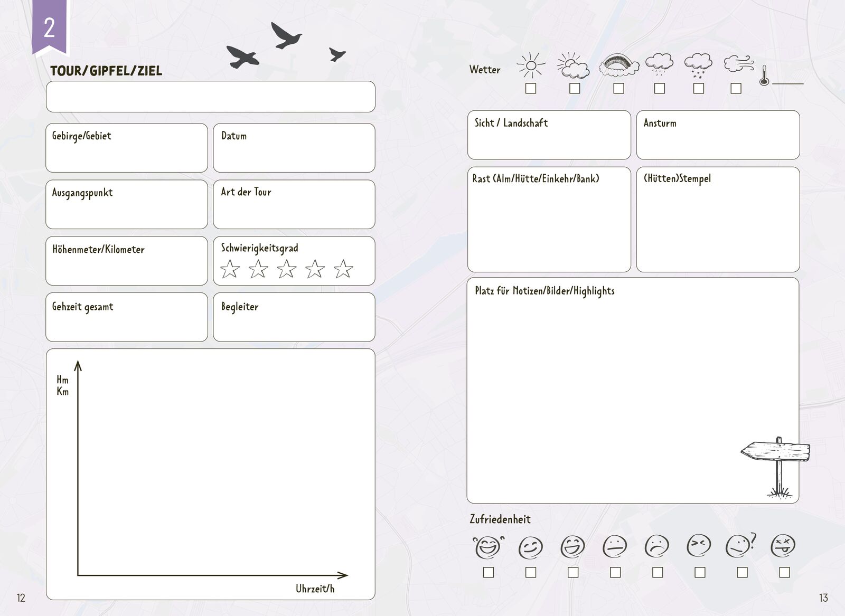Click the wooden signpost illustration
The height and width of the screenshot is (616, 845).
[x=776, y=465]
